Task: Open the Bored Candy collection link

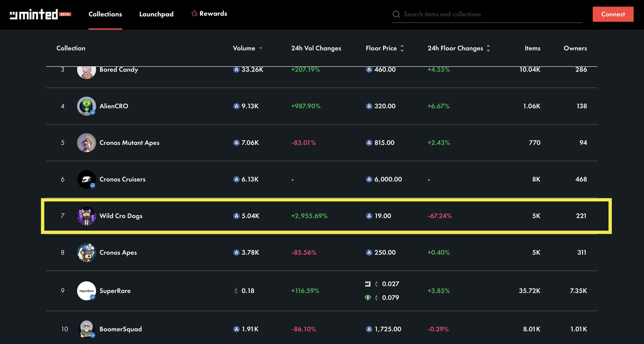Action: (x=119, y=70)
